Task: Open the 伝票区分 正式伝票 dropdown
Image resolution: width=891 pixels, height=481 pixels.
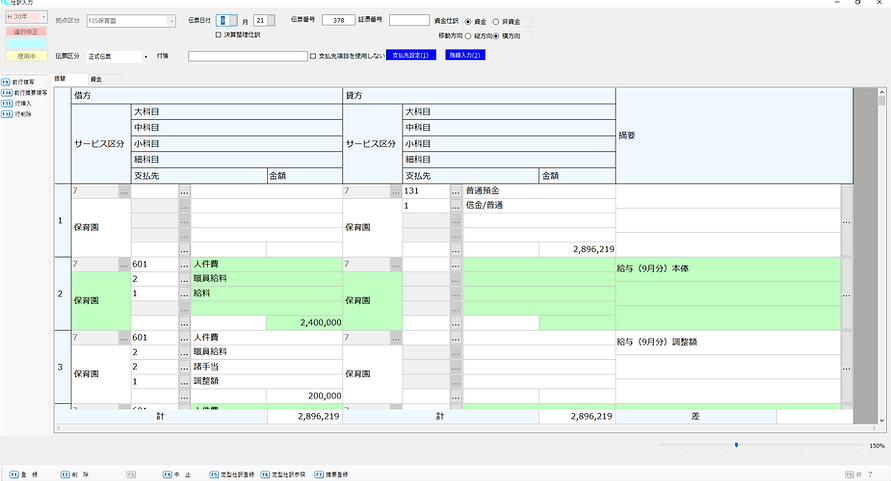Action: click(x=145, y=56)
